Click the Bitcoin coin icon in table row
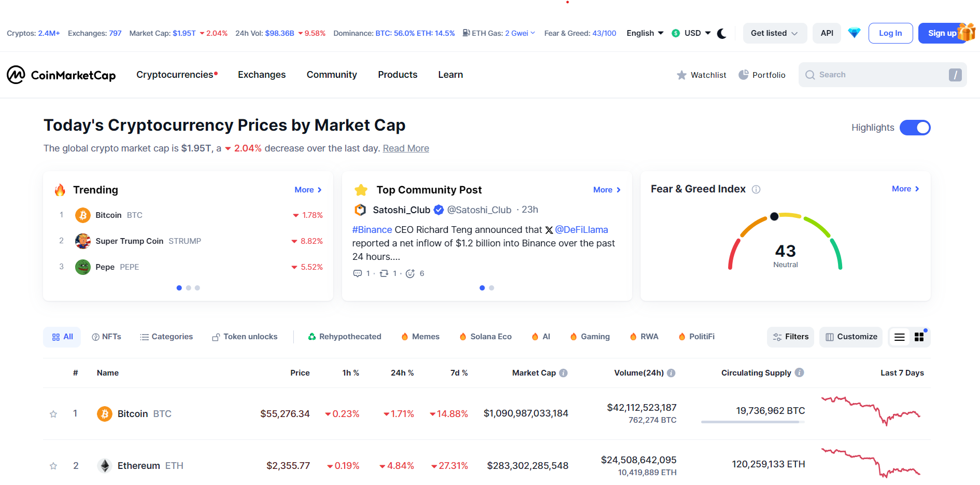980x485 pixels. pos(105,414)
